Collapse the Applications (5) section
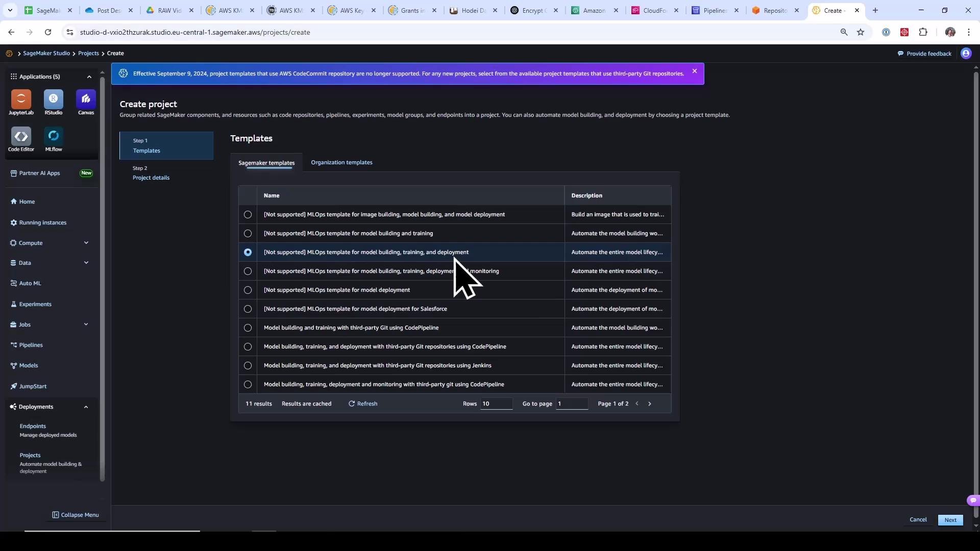The height and width of the screenshot is (551, 980). coord(89,77)
